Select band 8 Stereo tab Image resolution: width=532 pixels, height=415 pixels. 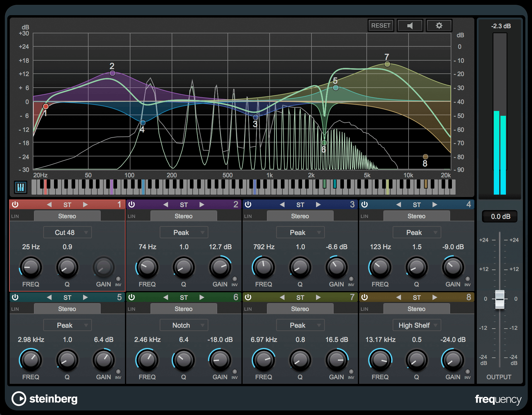[x=417, y=309]
